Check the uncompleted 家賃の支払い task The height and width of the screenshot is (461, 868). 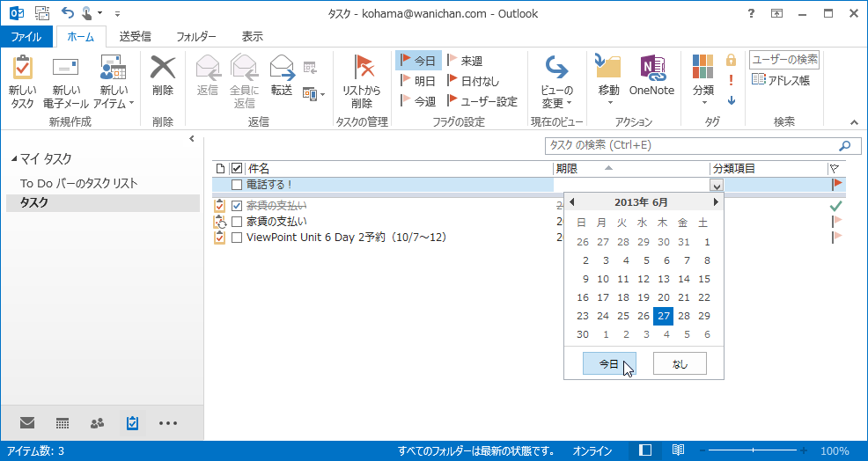click(237, 222)
